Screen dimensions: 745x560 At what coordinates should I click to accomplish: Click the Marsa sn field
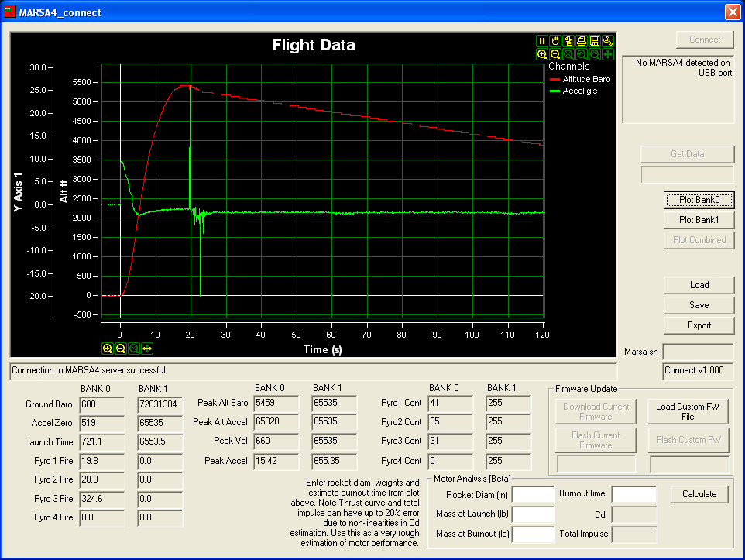(x=698, y=352)
